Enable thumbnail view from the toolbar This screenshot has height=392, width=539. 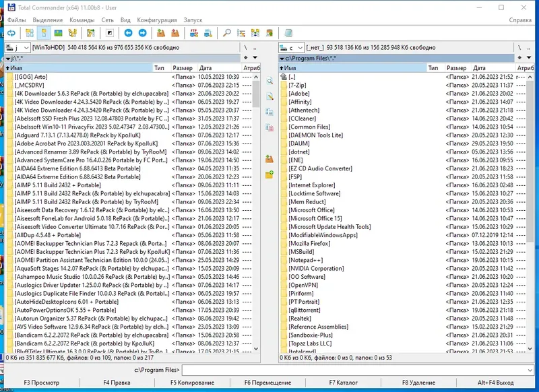(58, 33)
